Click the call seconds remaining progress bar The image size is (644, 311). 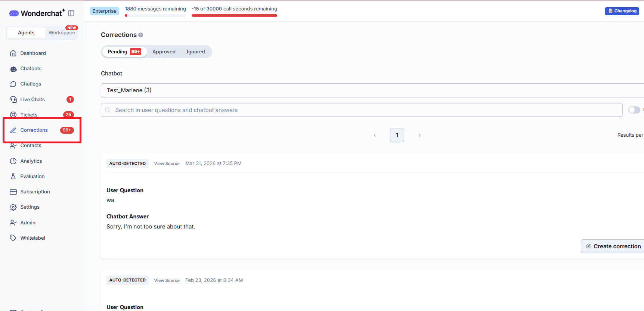coord(235,16)
